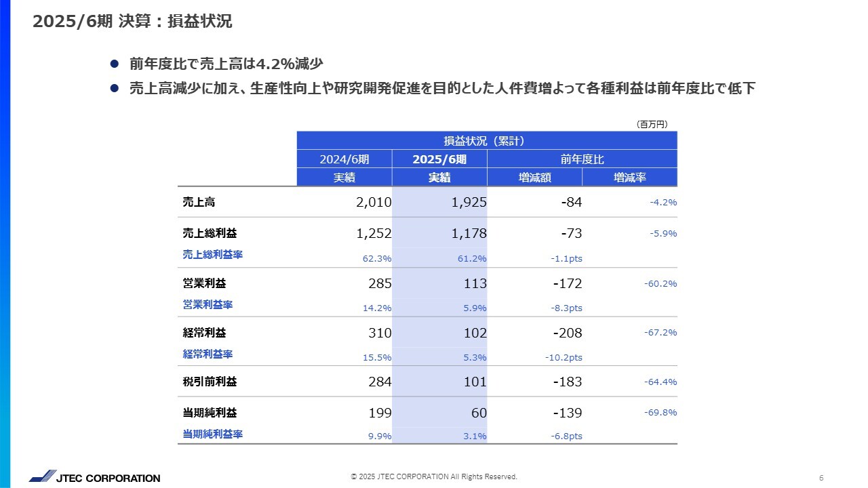Click the -73 change value

(x=571, y=234)
